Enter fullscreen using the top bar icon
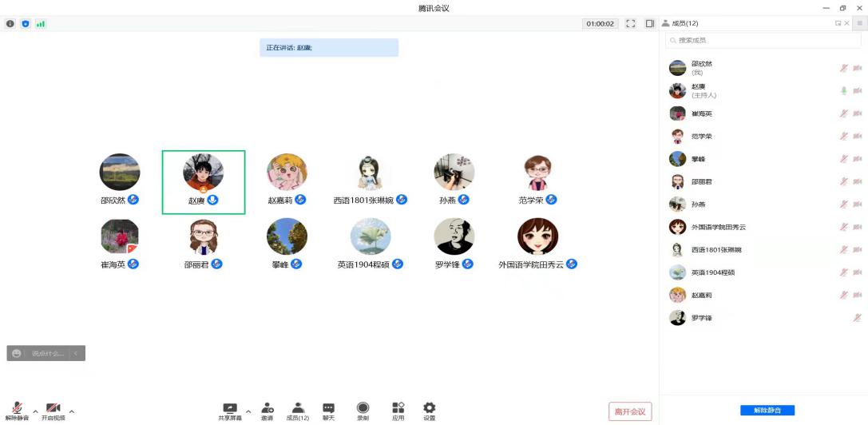Image resolution: width=868 pixels, height=425 pixels. point(631,24)
